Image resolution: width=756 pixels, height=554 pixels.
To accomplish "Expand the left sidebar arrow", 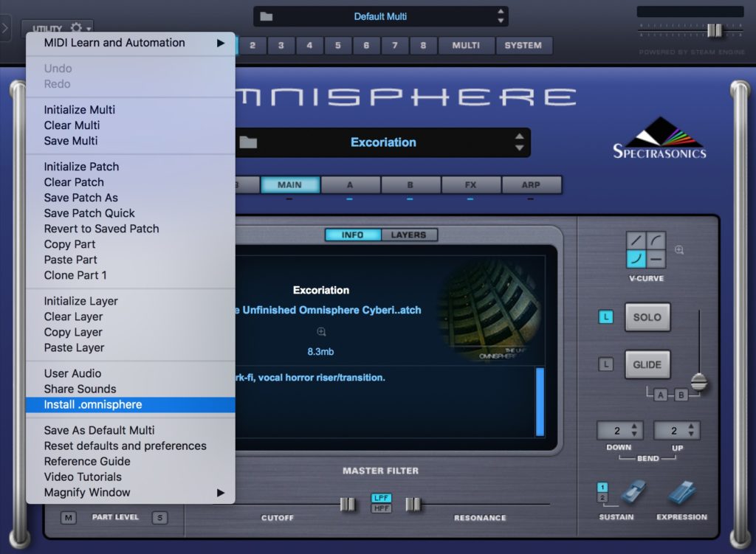I will 5,28.
